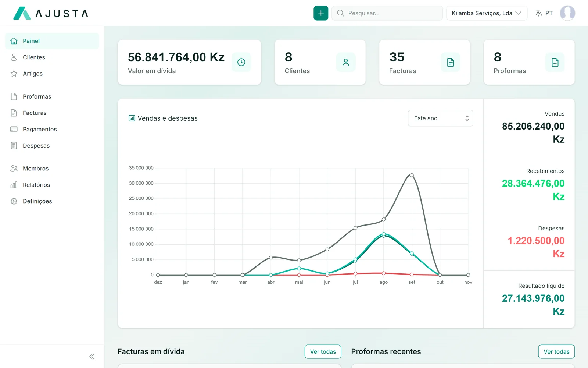Viewport: 588px width, 368px height.
Task: Click the chart icon beside Vendas e despesas
Action: click(x=132, y=118)
